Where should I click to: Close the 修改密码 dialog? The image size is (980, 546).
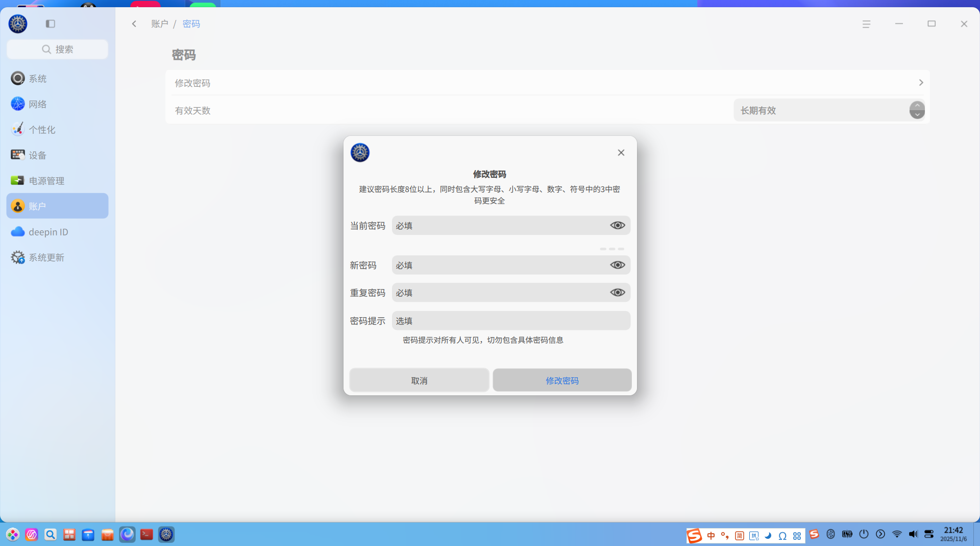point(621,153)
